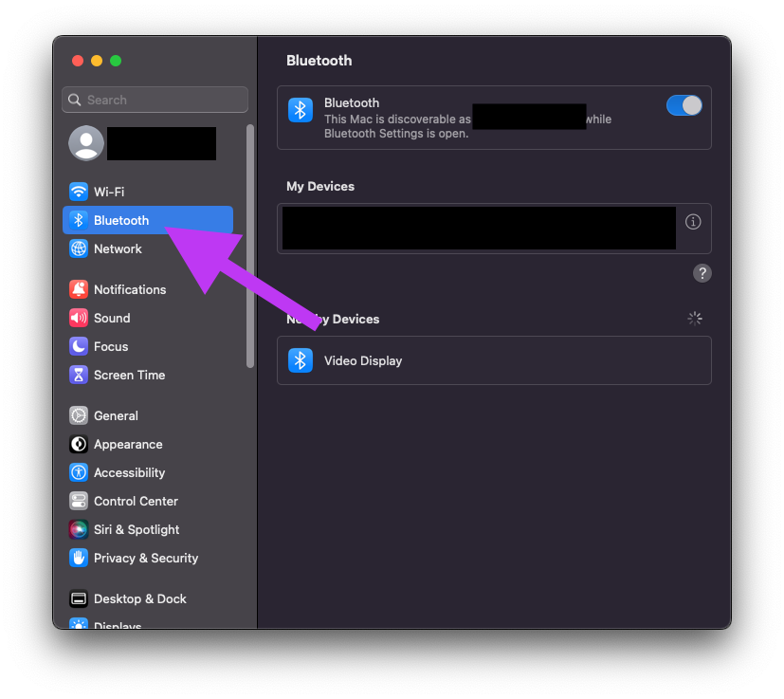784x699 pixels.
Task: Click the help question mark button
Action: (702, 273)
